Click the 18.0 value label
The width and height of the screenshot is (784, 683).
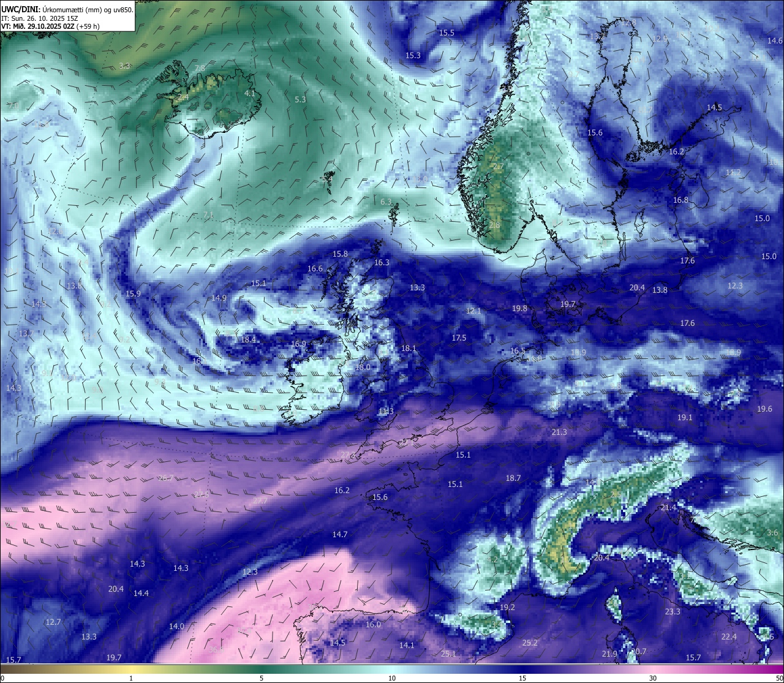click(x=363, y=367)
